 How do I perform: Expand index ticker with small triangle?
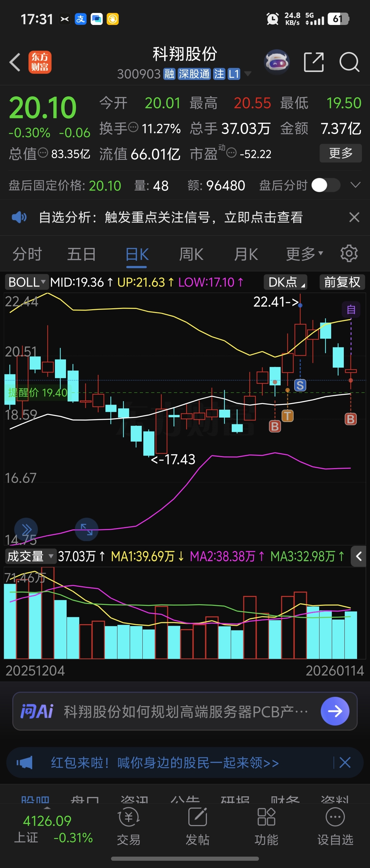47,808
